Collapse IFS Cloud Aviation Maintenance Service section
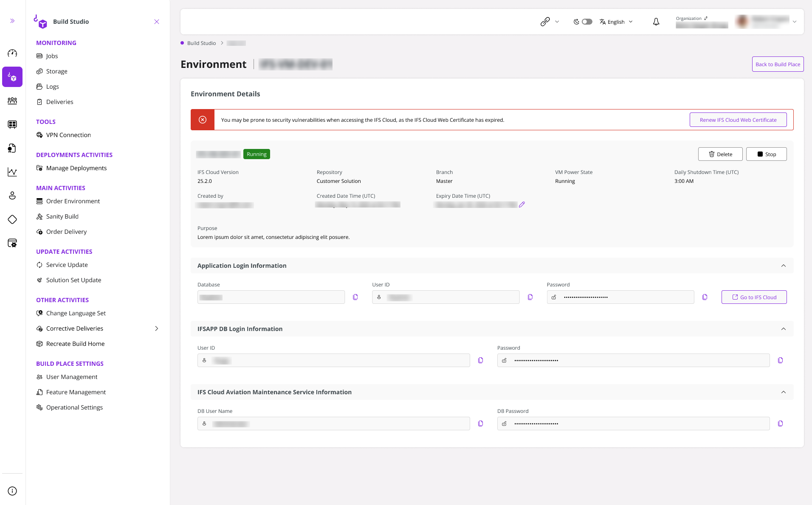This screenshot has height=505, width=812. 784,392
